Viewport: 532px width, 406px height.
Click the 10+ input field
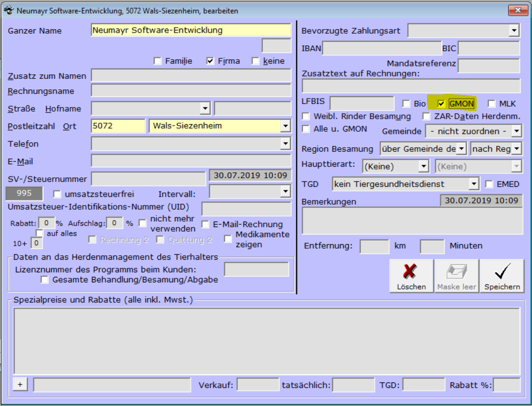click(36, 243)
